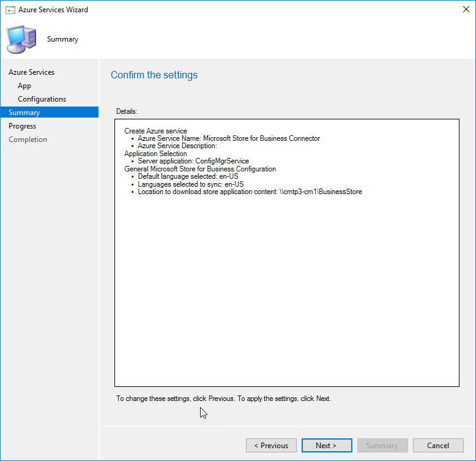Click the Azure Services Wizard window title
Screen dimensions: 476x461
[53, 10]
